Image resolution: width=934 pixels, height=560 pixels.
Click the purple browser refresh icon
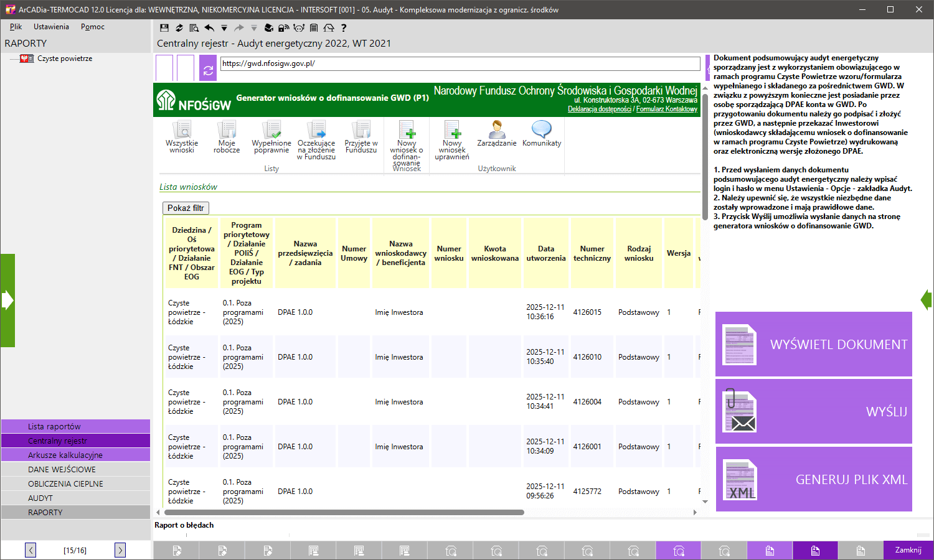click(208, 68)
